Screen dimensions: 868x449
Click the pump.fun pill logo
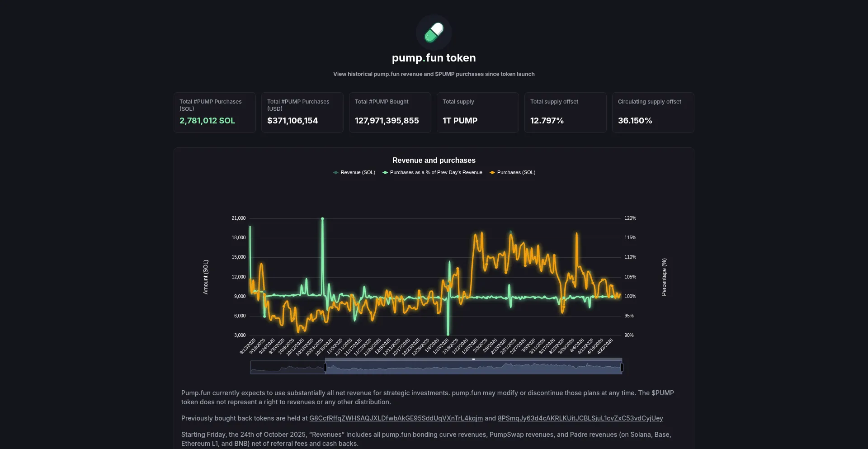(x=434, y=32)
